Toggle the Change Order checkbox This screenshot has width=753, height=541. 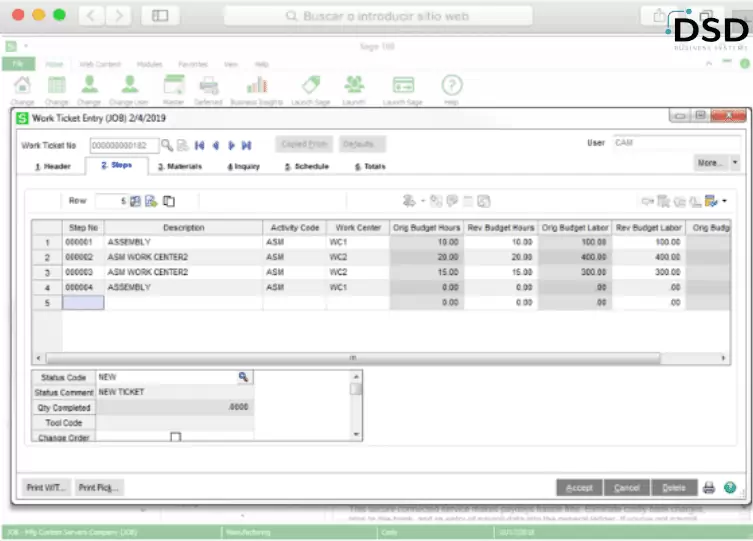[176, 437]
